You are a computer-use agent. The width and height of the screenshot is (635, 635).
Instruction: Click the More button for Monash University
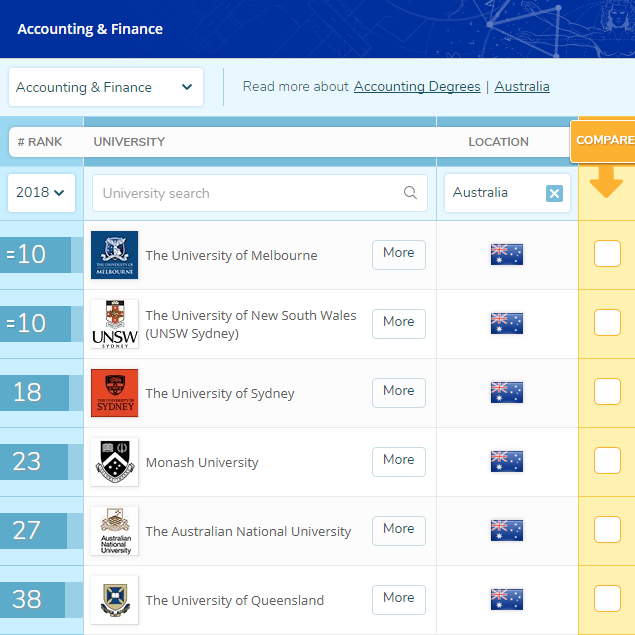pos(399,462)
